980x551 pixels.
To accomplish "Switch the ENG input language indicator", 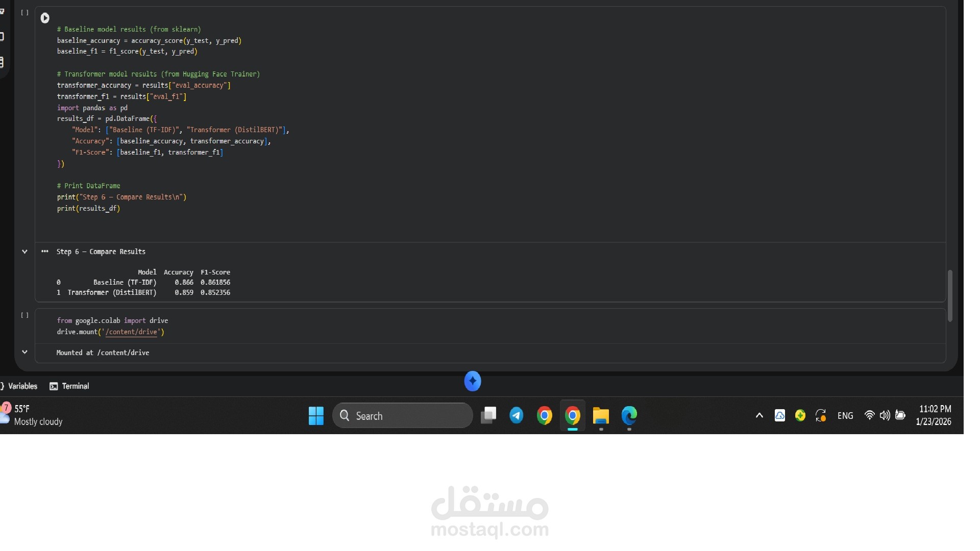I will click(x=845, y=415).
